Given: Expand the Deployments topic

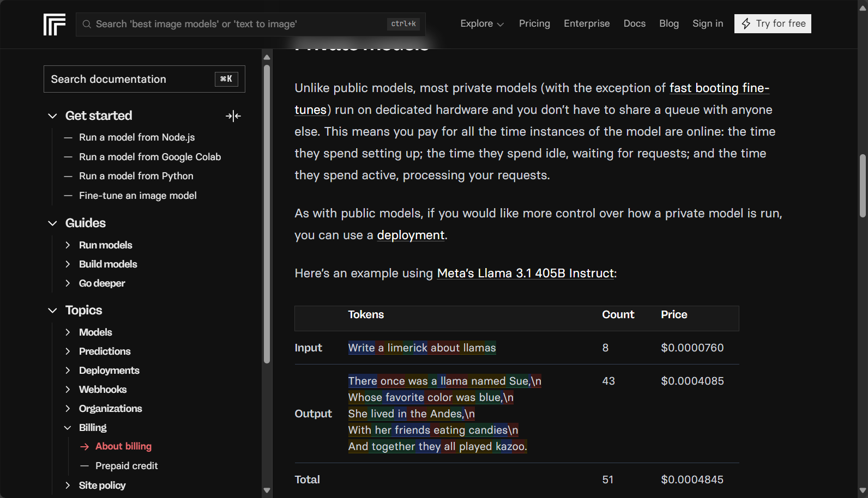Looking at the screenshot, I should pyautogui.click(x=68, y=371).
